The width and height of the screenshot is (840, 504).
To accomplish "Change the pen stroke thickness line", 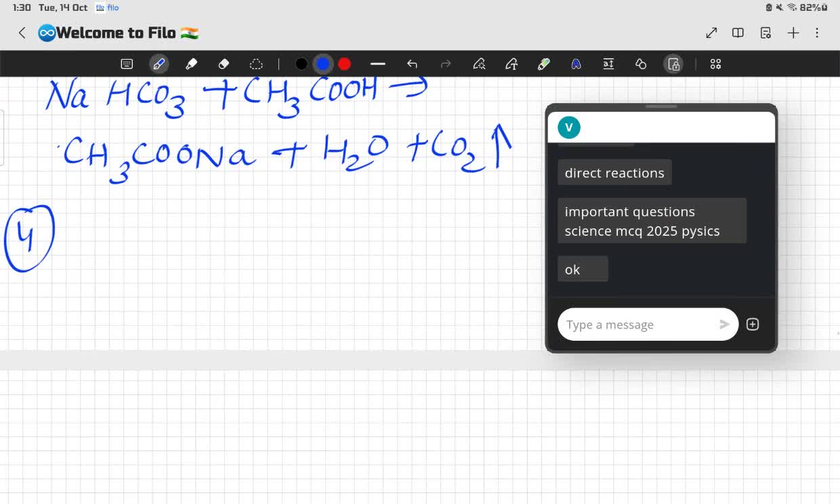I will click(x=378, y=64).
